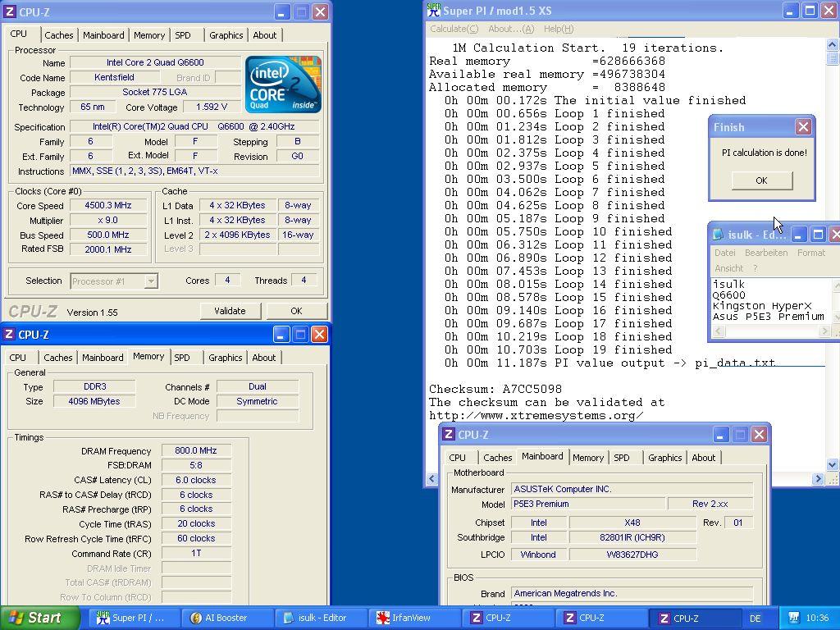The height and width of the screenshot is (630, 840).
Task: Open the Help menu in Super PI
Action: click(558, 29)
